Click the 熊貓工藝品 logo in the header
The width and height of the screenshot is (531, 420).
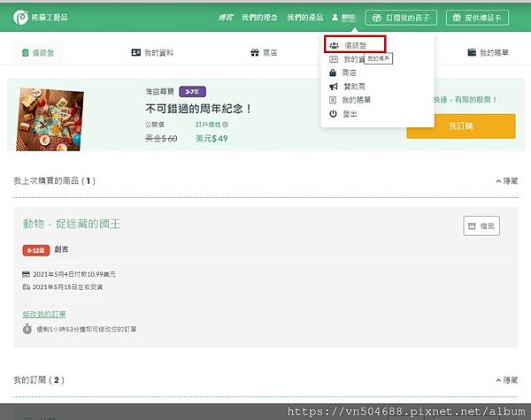(x=41, y=18)
